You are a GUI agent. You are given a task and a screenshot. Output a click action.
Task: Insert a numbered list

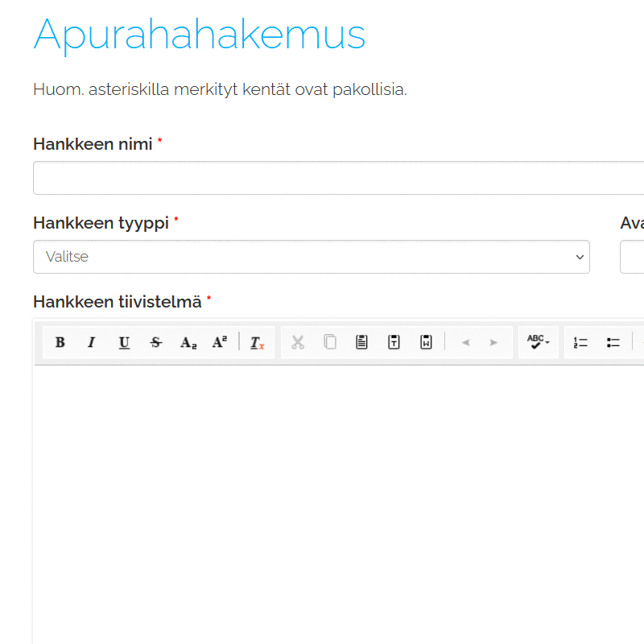coord(580,342)
